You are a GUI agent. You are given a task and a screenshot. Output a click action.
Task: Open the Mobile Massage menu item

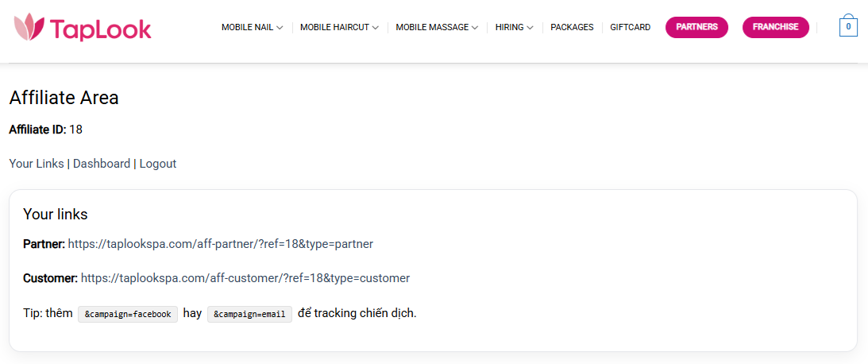pos(432,27)
